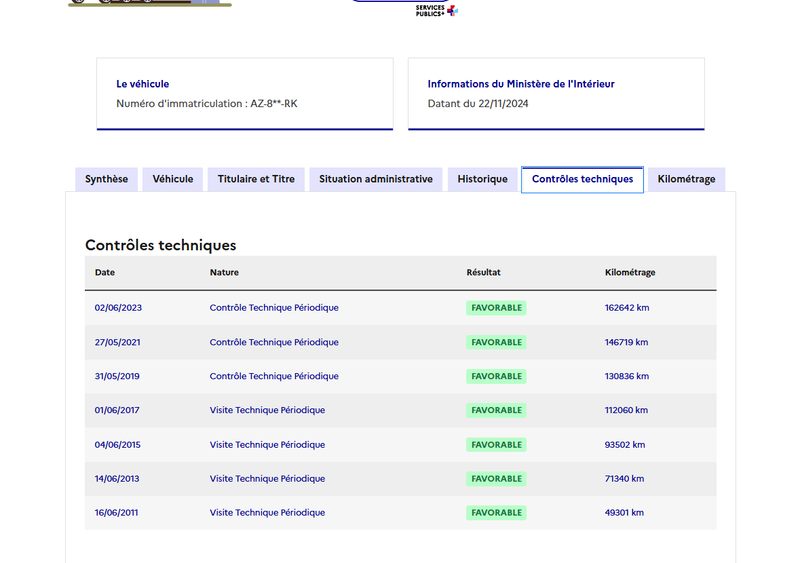Click the Contrôles techniques section heading
Image resolution: width=800 pixels, height=563 pixels.
pyautogui.click(x=161, y=246)
